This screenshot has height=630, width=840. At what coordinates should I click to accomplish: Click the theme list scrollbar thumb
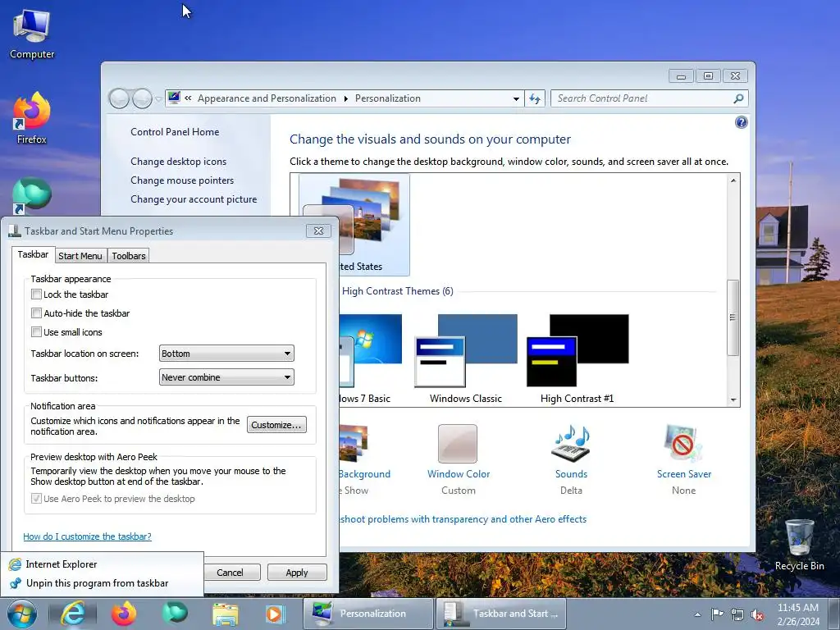click(733, 317)
